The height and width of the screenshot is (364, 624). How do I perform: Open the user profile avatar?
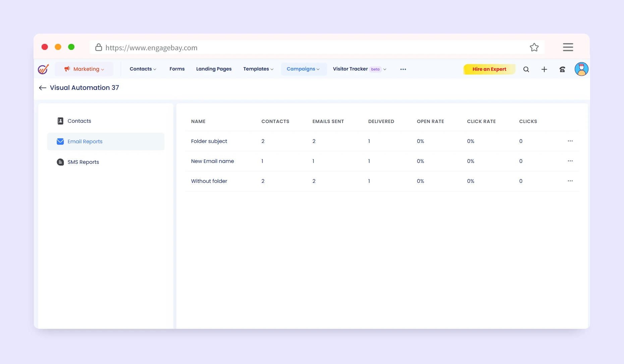tap(581, 69)
